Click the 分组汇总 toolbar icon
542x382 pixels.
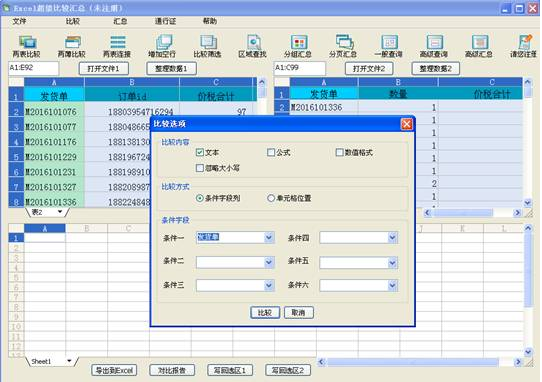pyautogui.click(x=298, y=43)
